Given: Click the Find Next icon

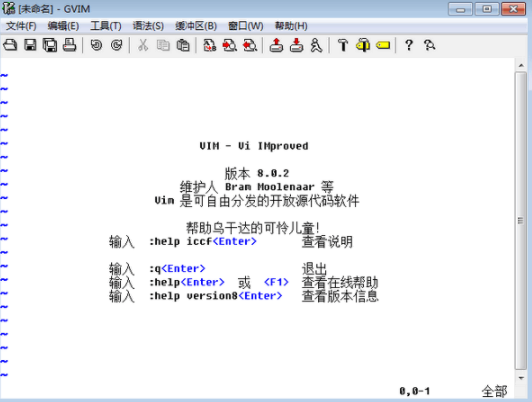Looking at the screenshot, I should pyautogui.click(x=230, y=45).
